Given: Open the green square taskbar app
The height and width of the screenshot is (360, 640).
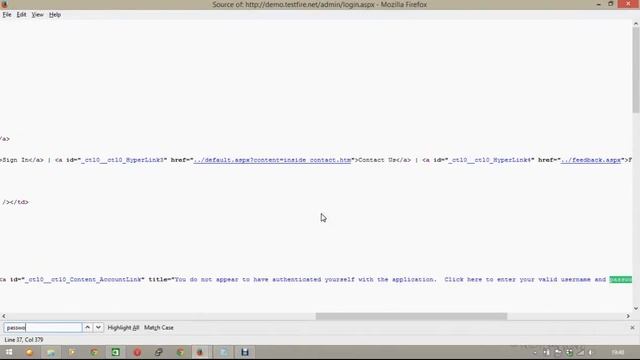Looking at the screenshot, I should click(116, 352).
